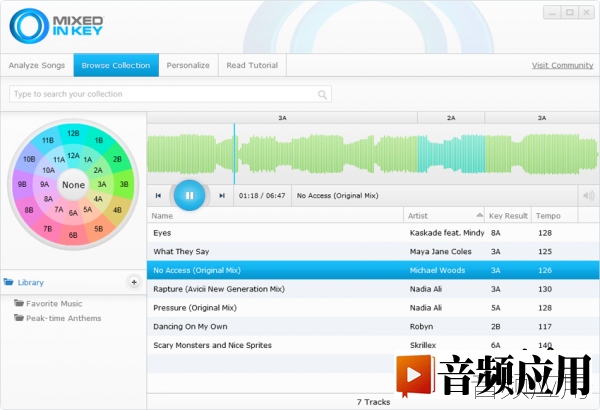Open the Visit Community link
The image size is (600, 410).
(562, 65)
